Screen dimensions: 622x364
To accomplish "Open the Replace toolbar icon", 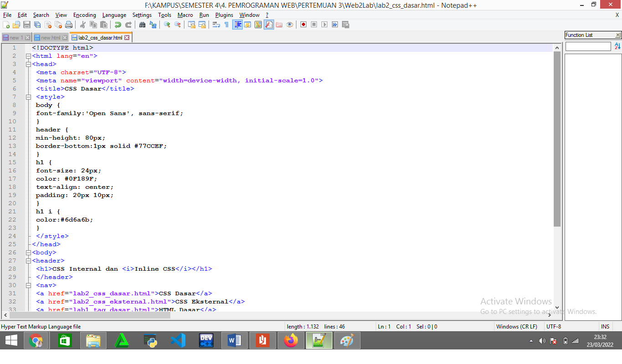I will tap(153, 25).
